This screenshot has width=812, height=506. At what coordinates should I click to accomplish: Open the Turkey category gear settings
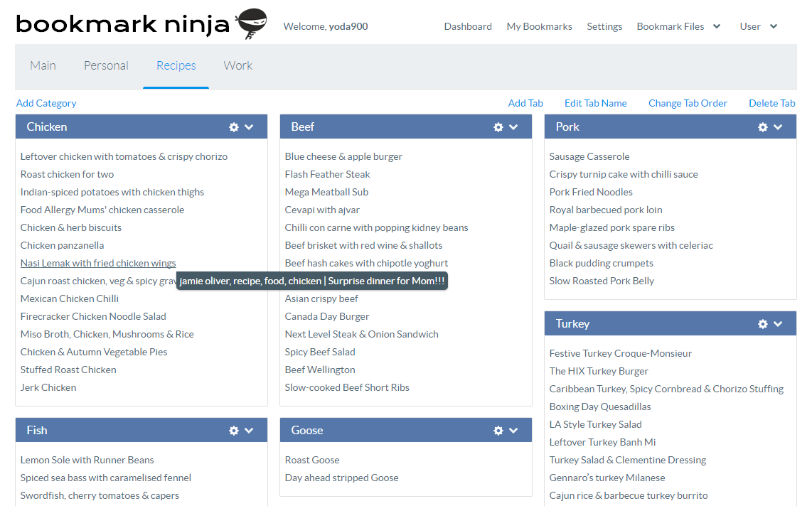(x=763, y=324)
